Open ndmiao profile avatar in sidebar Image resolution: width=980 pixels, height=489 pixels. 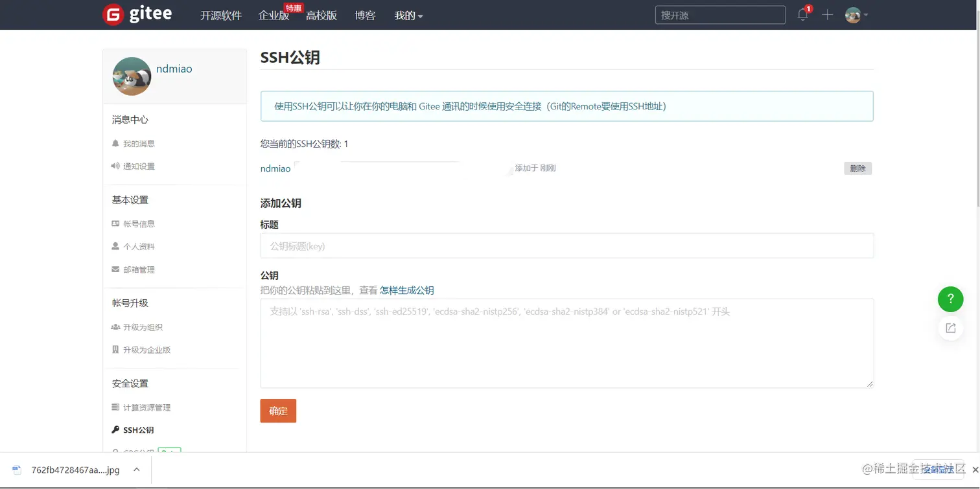click(132, 76)
